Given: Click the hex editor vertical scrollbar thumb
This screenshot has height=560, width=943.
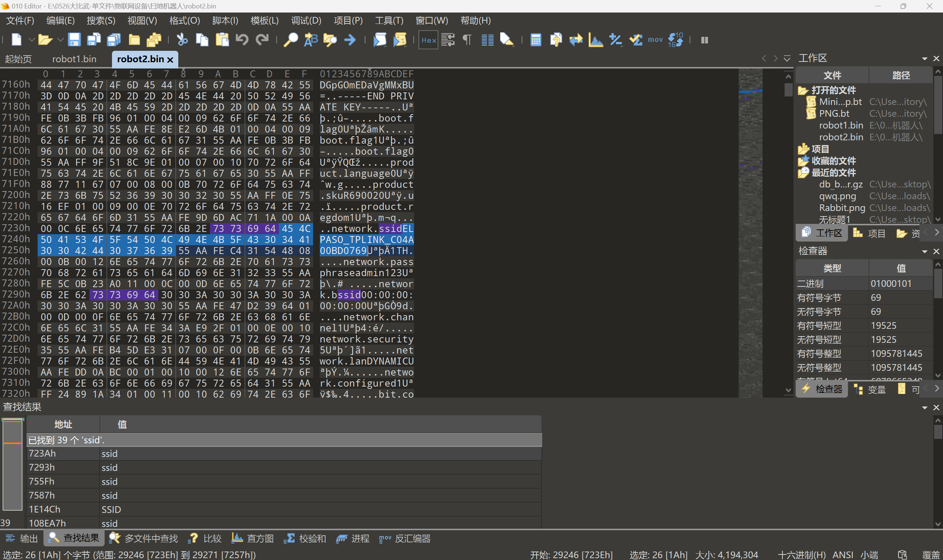Looking at the screenshot, I should click(x=788, y=90).
